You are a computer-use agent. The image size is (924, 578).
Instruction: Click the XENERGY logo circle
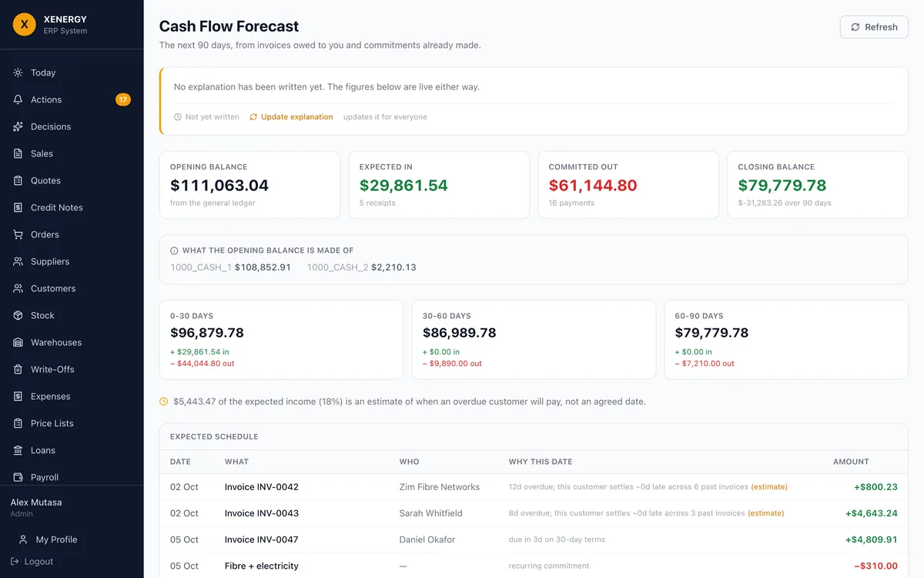pos(25,25)
